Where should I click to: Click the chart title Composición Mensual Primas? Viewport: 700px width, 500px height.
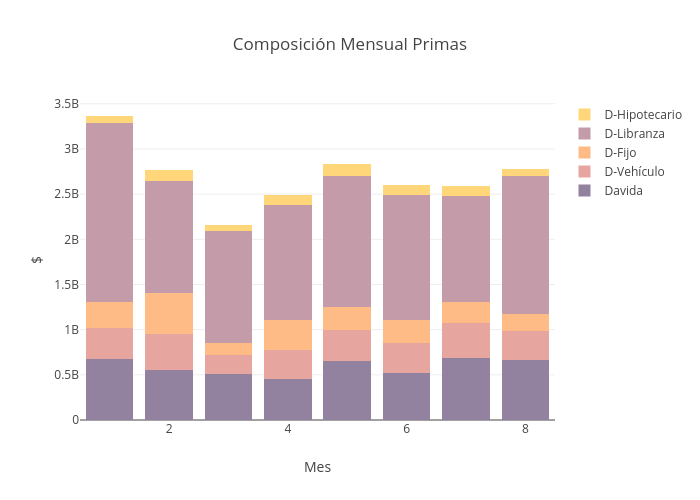coord(350,44)
